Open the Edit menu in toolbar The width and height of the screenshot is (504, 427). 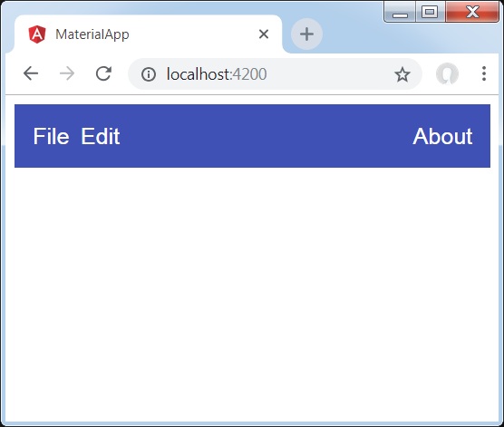pos(101,136)
